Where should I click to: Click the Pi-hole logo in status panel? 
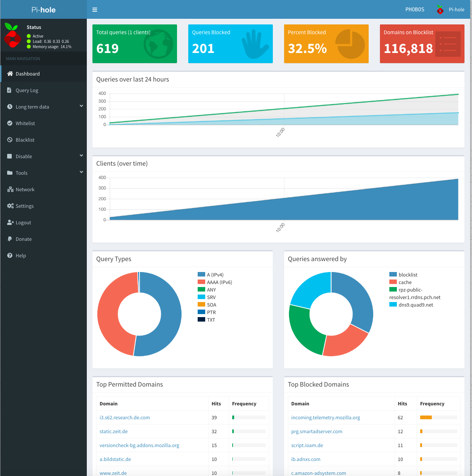click(x=12, y=35)
